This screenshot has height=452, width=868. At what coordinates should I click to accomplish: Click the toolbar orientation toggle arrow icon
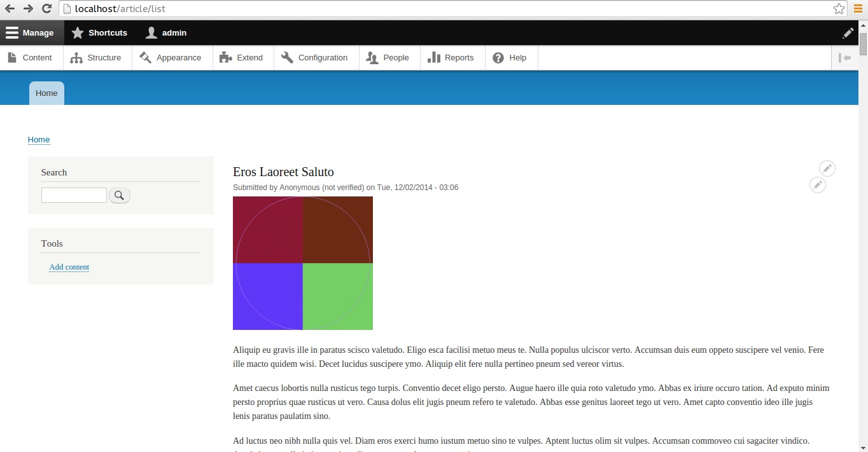(845, 58)
